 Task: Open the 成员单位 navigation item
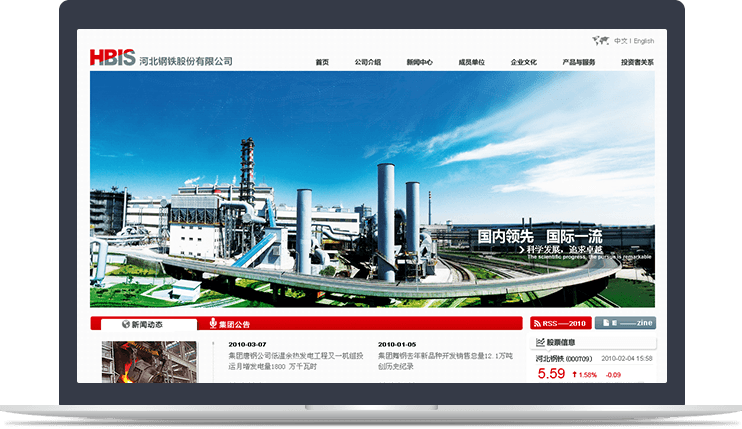pyautogui.click(x=471, y=62)
